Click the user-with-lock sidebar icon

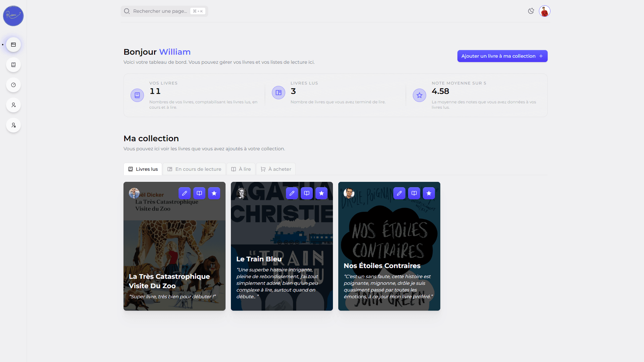13,125
